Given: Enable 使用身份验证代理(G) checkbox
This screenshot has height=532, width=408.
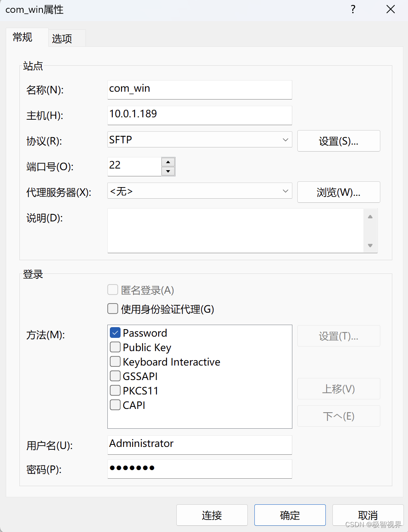Looking at the screenshot, I should tap(113, 309).
